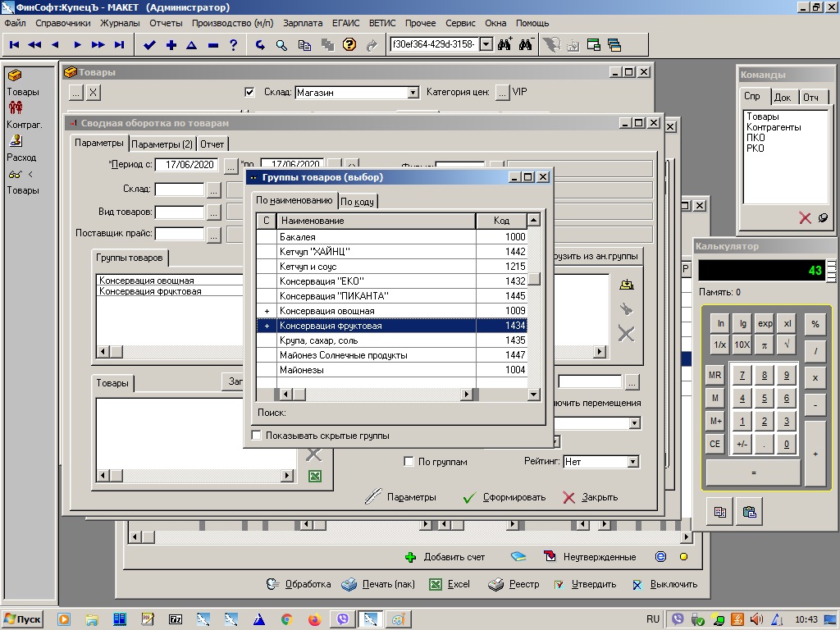Switch to the По коду tab
This screenshot has width=840, height=630.
click(358, 202)
